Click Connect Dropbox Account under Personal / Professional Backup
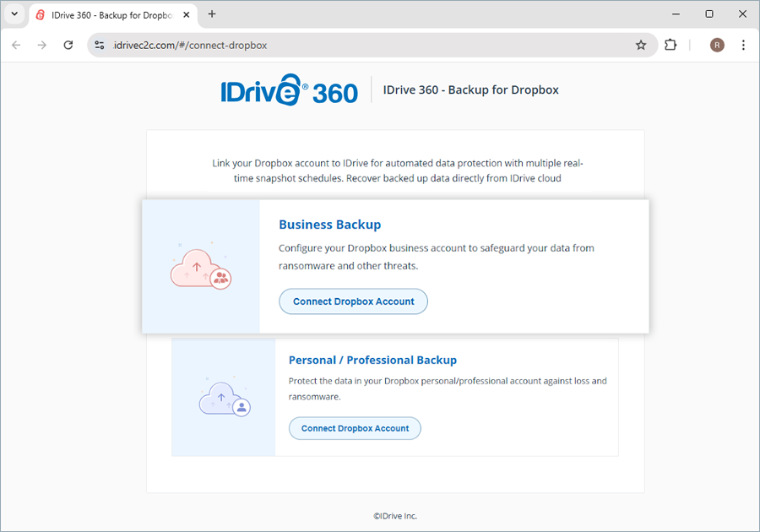 coord(355,428)
